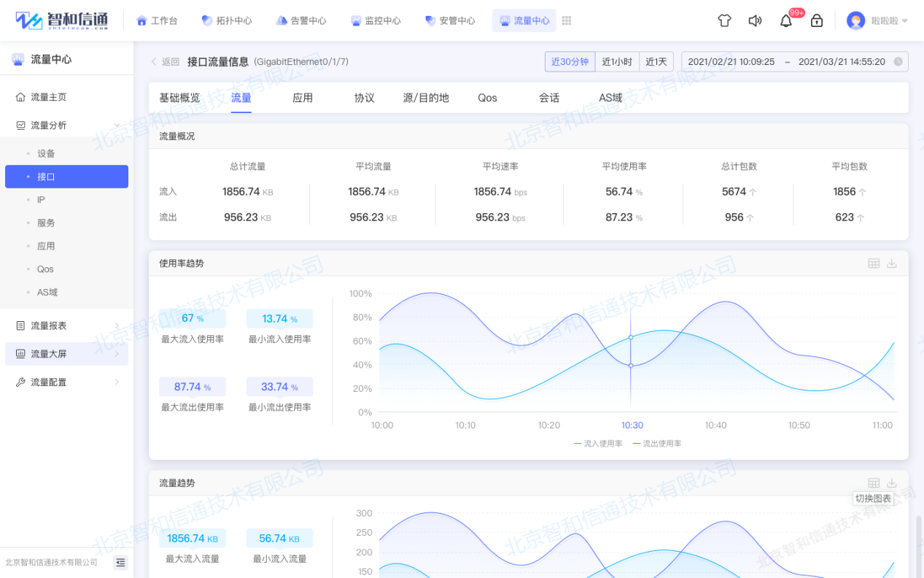The width and height of the screenshot is (924, 578).
Task: Click the start date 2021/02/21 10:09:25 field
Action: coord(731,62)
